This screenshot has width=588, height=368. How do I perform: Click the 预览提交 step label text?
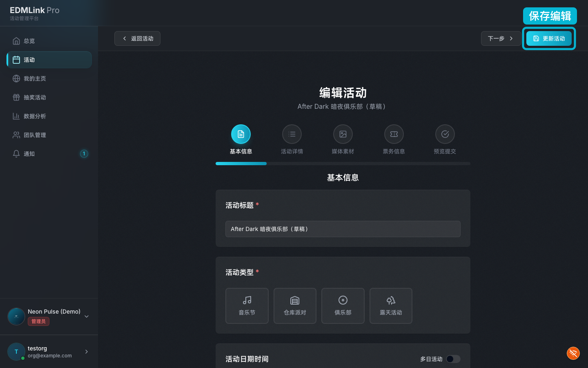tap(445, 151)
